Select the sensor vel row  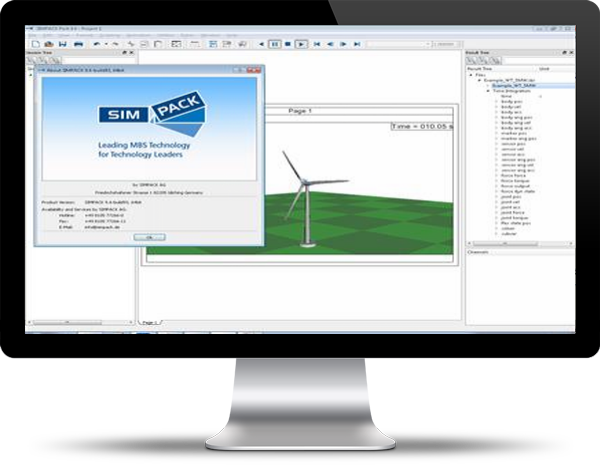click(512, 149)
